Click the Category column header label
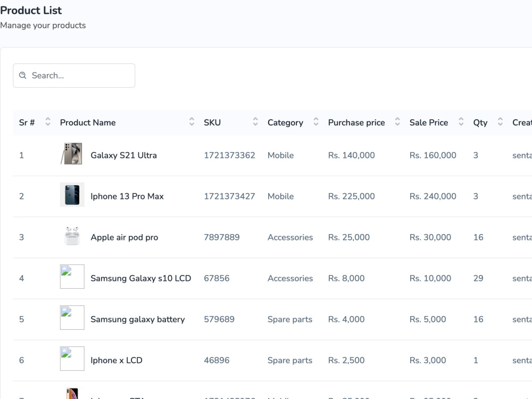Image resolution: width=532 pixels, height=399 pixels. click(285, 123)
